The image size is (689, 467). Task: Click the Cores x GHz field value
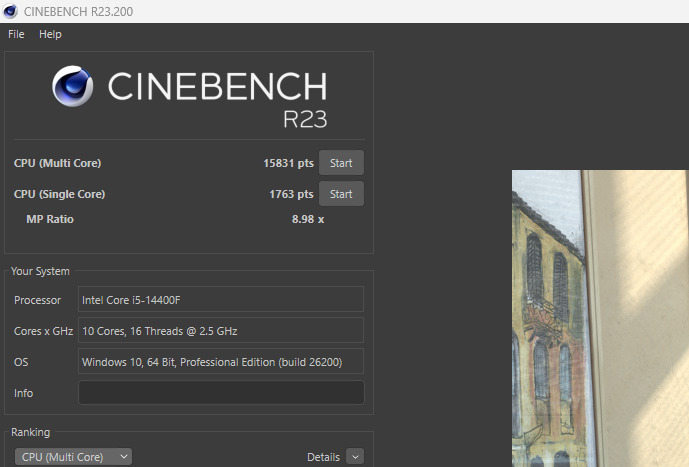[x=221, y=330]
